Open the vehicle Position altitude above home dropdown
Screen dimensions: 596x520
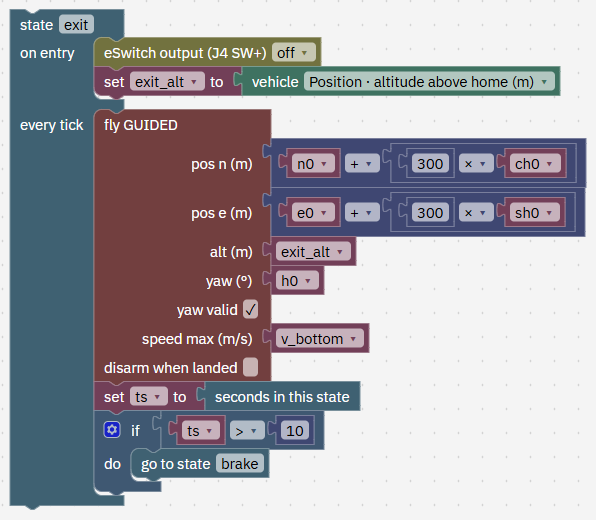point(429,82)
